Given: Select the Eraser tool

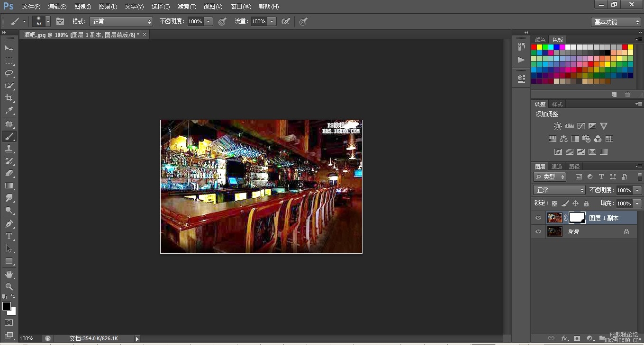Looking at the screenshot, I should (x=9, y=173).
